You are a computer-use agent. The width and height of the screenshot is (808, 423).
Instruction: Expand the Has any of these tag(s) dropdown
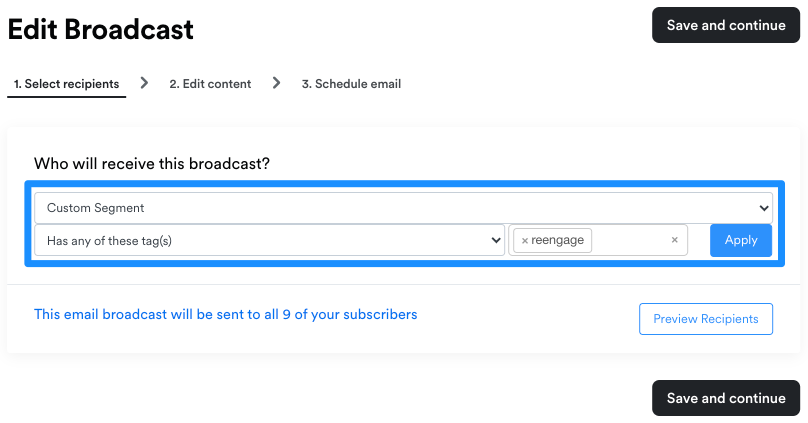[x=270, y=240]
